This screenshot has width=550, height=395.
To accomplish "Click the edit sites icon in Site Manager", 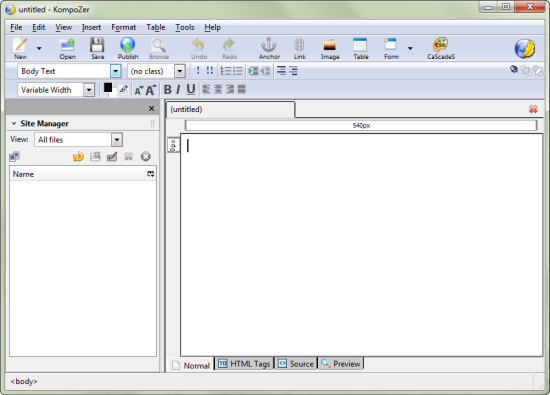I will pos(14,156).
